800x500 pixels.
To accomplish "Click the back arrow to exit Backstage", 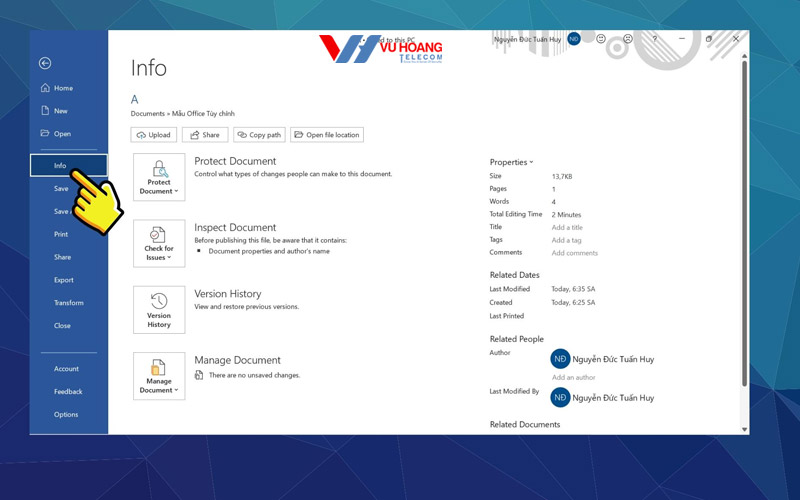I will click(45, 63).
